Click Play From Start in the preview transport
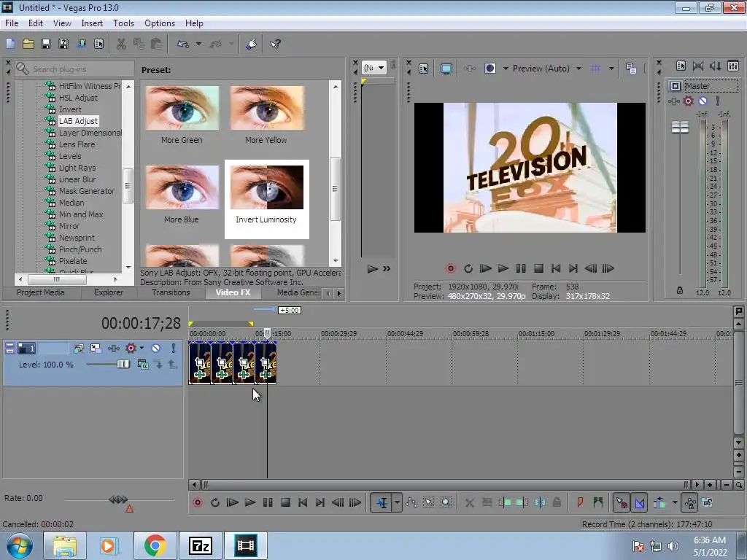This screenshot has width=747, height=560. [485, 268]
